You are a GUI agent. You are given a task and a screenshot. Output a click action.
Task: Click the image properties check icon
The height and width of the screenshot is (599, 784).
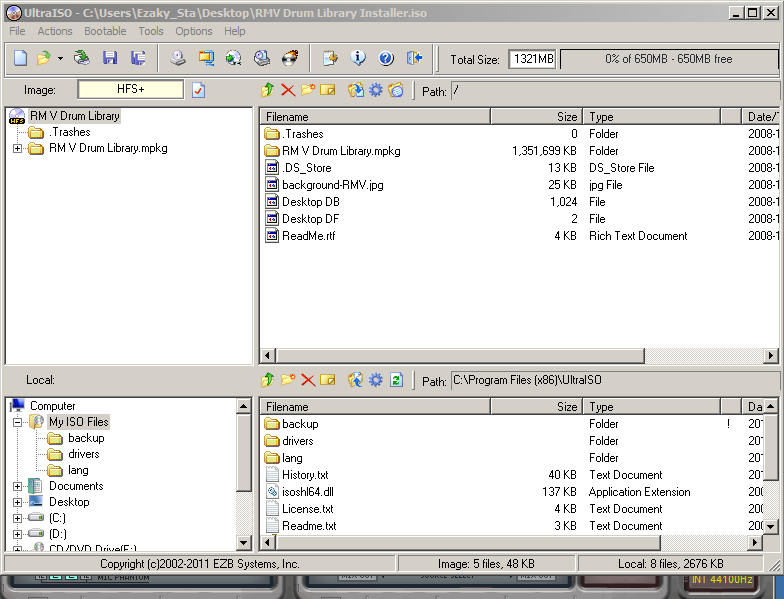click(198, 90)
